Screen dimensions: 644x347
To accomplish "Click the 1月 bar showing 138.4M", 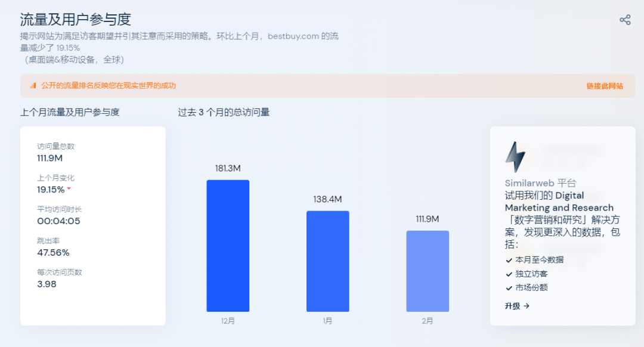I will [327, 261].
